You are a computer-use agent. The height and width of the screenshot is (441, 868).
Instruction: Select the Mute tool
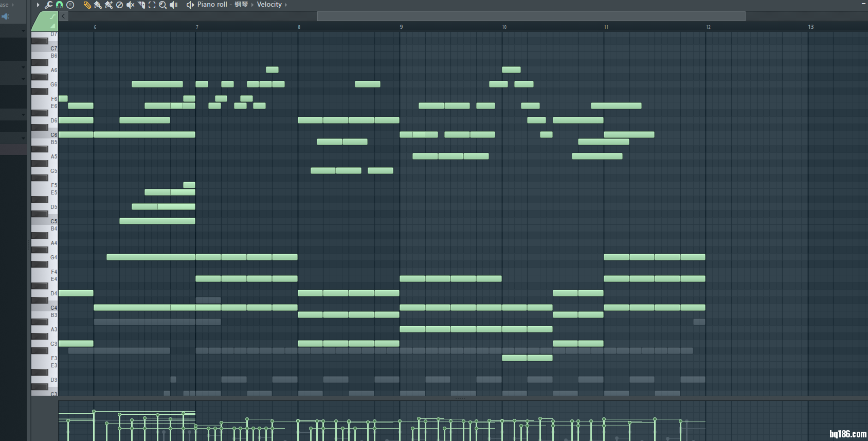(130, 5)
